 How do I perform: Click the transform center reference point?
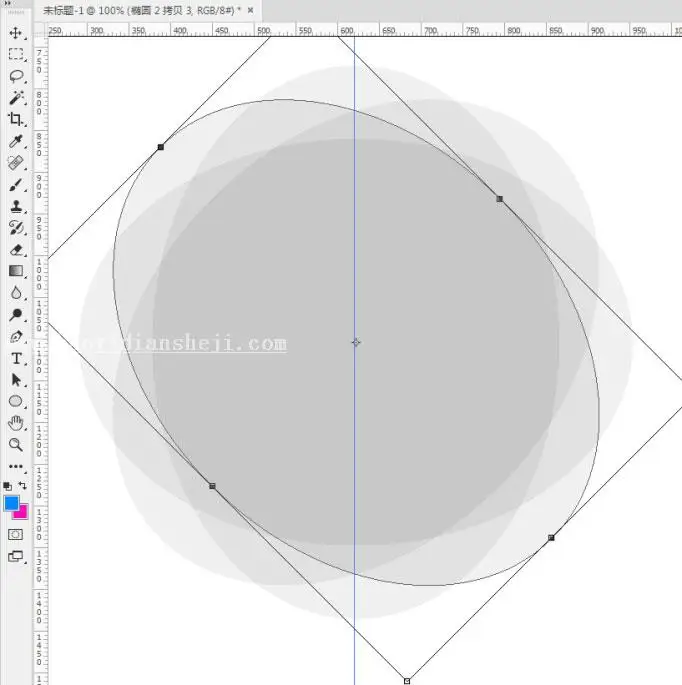coord(356,342)
